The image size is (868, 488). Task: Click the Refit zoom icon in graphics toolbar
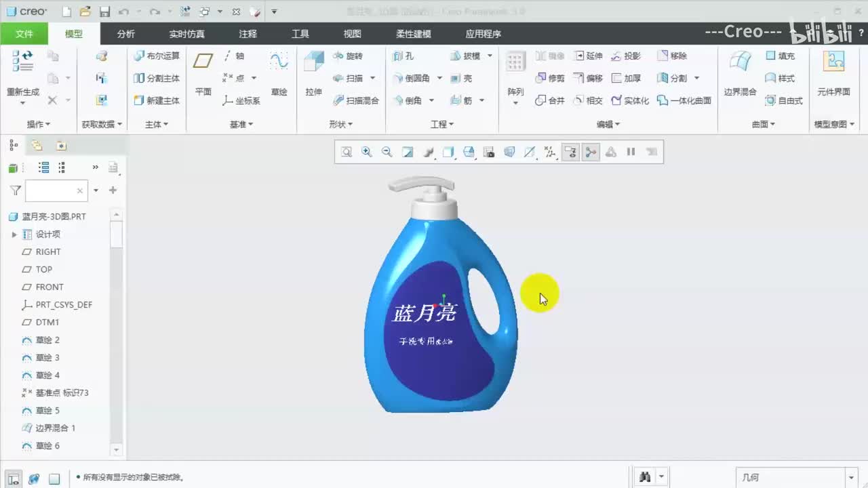tap(347, 152)
